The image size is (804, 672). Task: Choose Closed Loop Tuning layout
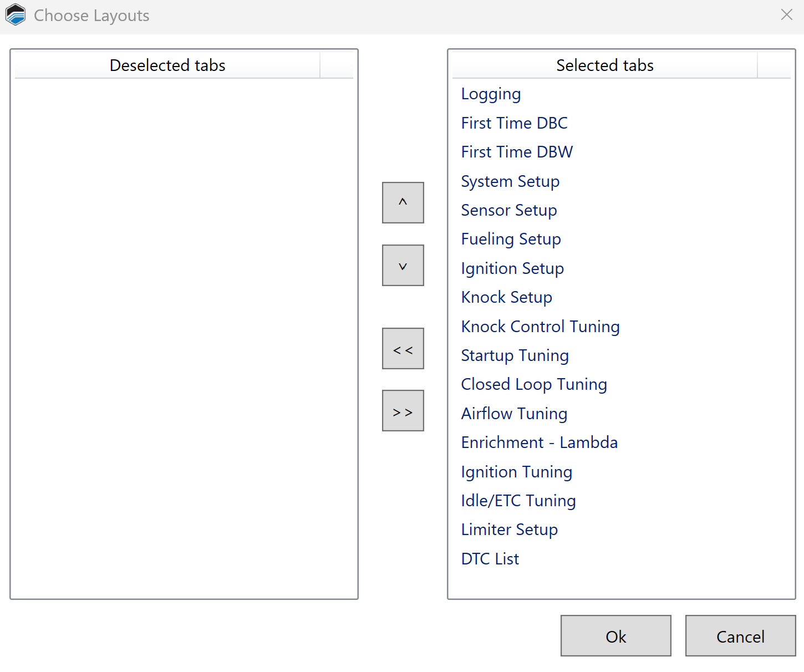coord(533,384)
